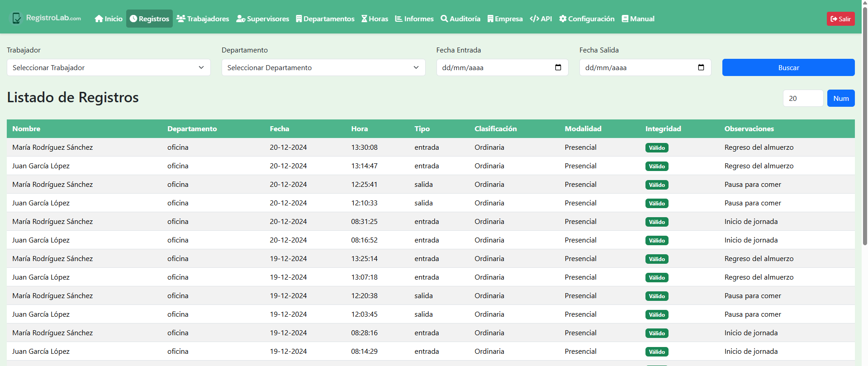Click the Modalidad column header
Viewport: 868px width, 366px height.
[583, 128]
